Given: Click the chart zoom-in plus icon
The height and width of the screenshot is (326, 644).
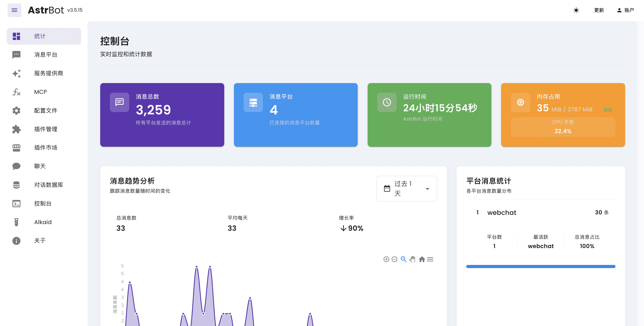Looking at the screenshot, I should point(386,259).
